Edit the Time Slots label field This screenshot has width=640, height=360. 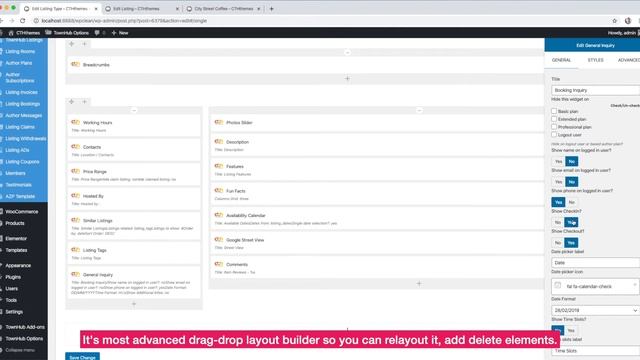[x=596, y=351]
